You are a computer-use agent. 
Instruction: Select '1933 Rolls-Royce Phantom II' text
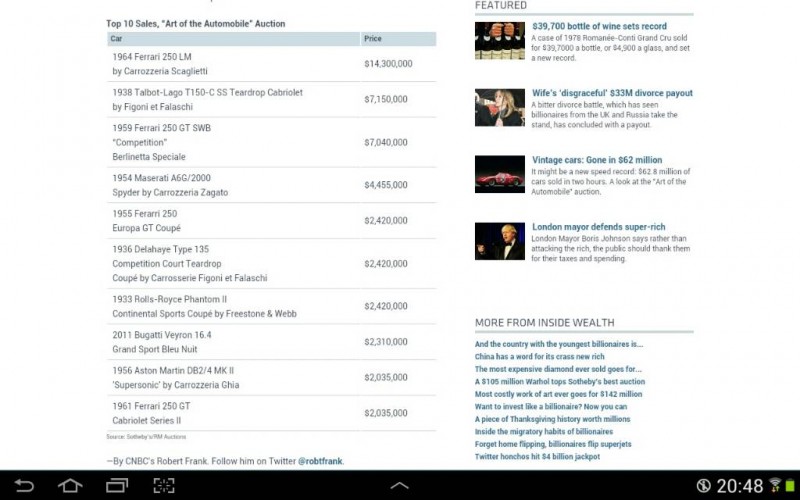(x=169, y=299)
